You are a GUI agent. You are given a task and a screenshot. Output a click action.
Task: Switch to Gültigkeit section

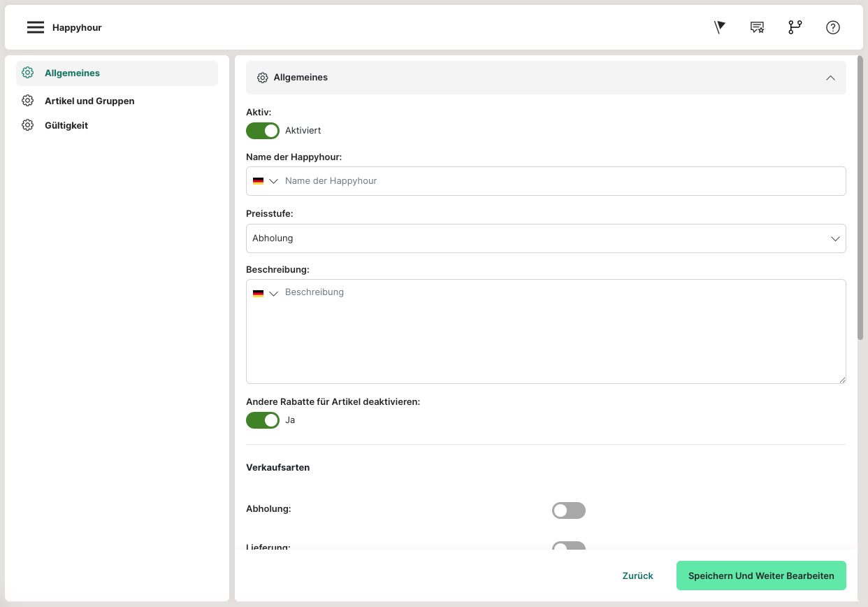pos(66,125)
